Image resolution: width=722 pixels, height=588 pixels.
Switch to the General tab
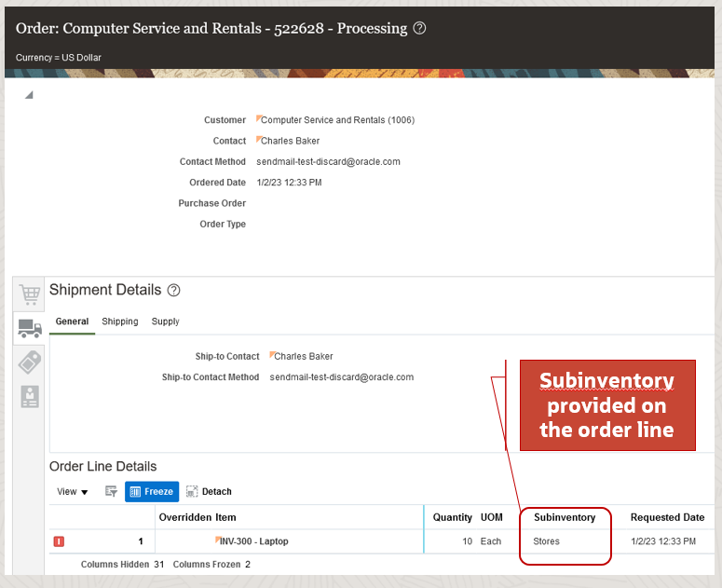click(72, 321)
